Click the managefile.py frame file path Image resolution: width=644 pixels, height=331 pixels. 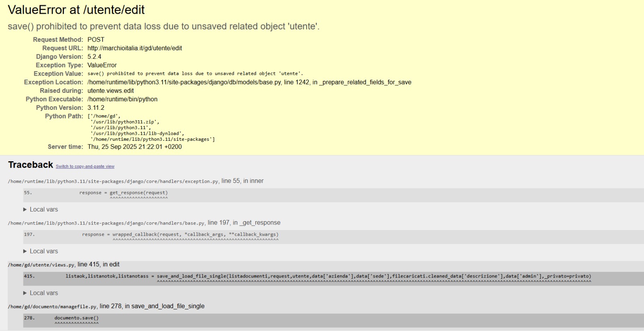(x=52, y=307)
